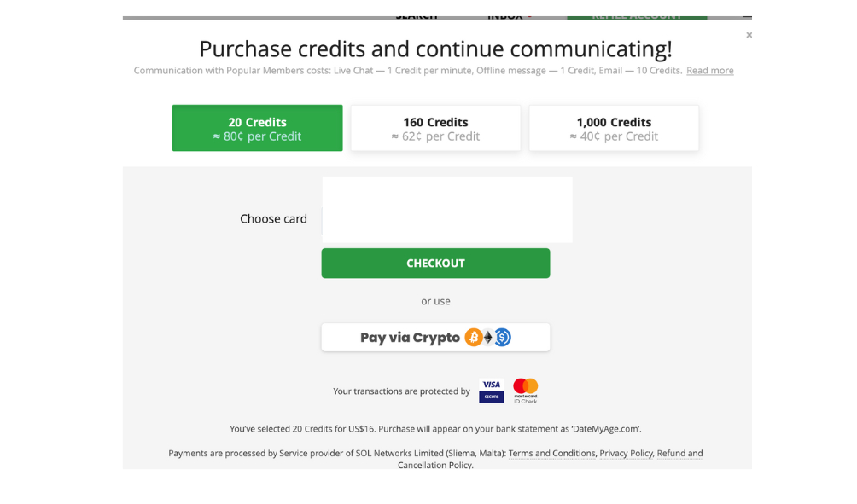This screenshot has height=504, width=857.
Task: Click the Mastercard ID Check logo
Action: click(526, 391)
